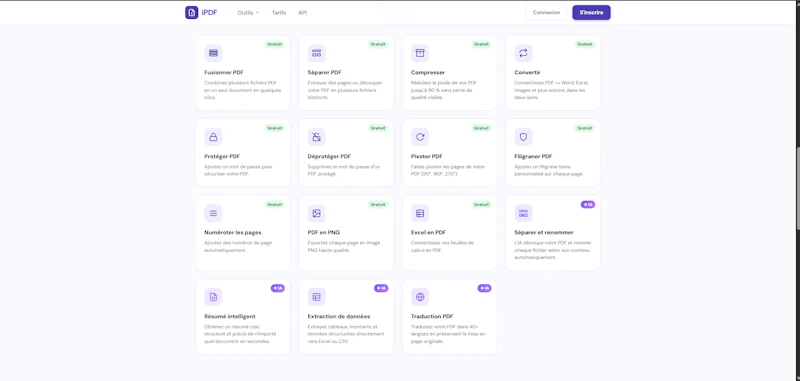Image resolution: width=800 pixels, height=381 pixels.
Task: Click the Pivoter PDF description listing 90°, 180°, 270°
Action: 447,170
